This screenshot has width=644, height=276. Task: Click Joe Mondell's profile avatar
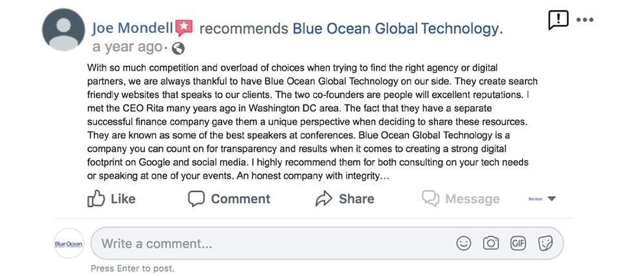(x=63, y=30)
